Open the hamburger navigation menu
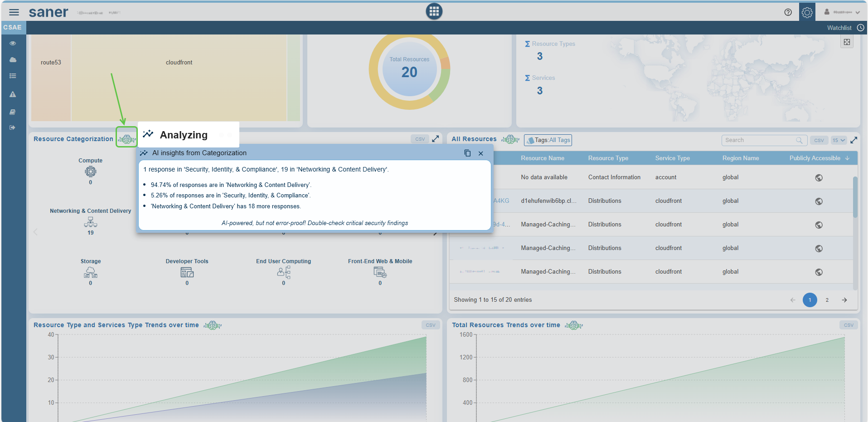868x422 pixels. click(x=14, y=12)
